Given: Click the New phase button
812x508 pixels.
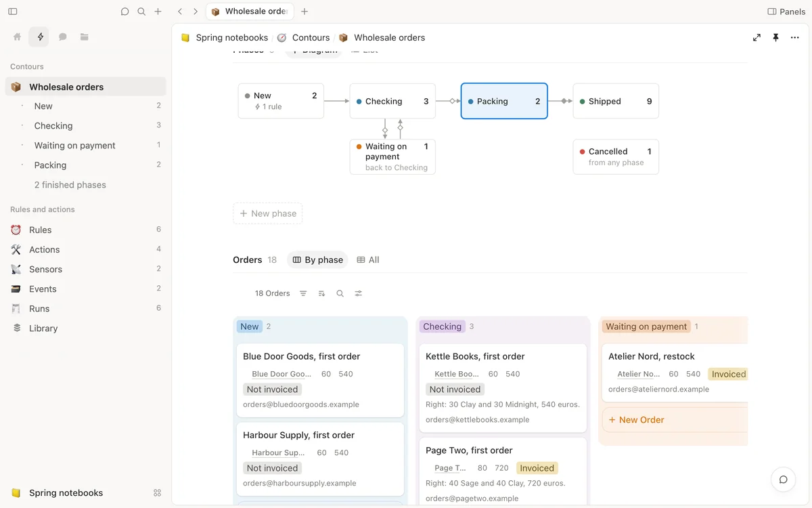Looking at the screenshot, I should 268,213.
